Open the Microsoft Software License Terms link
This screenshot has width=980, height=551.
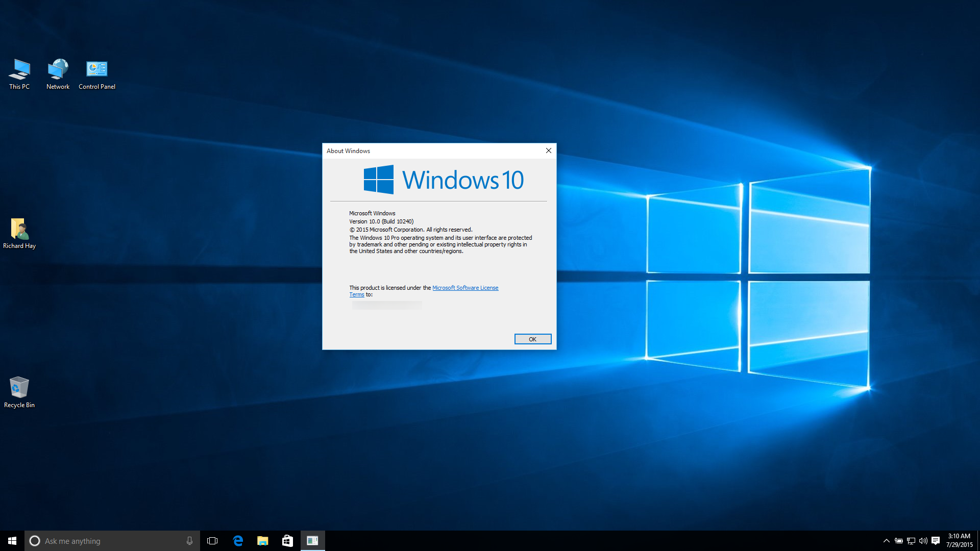(x=465, y=287)
